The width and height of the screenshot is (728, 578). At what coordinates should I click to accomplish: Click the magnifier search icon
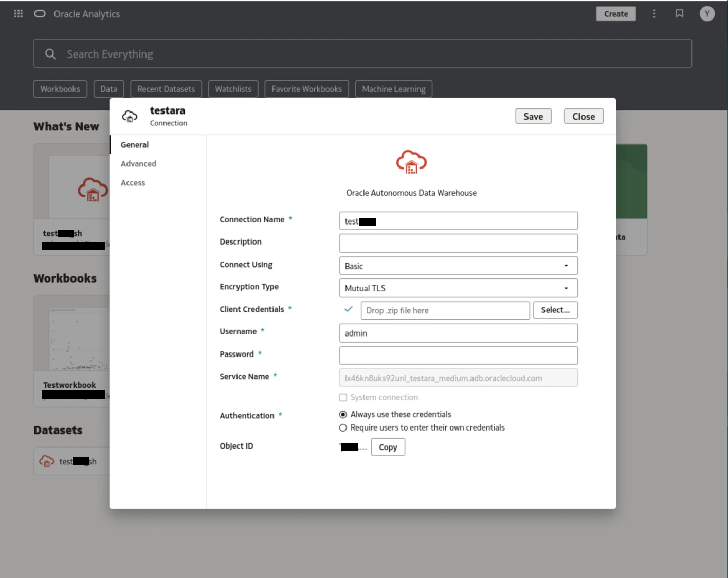pos(50,54)
